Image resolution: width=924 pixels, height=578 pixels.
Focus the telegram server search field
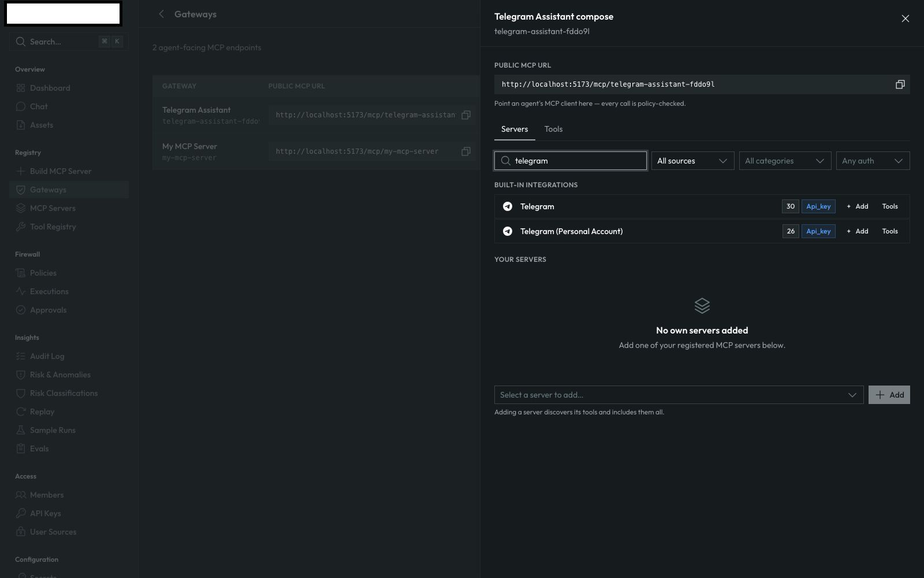[x=571, y=161]
